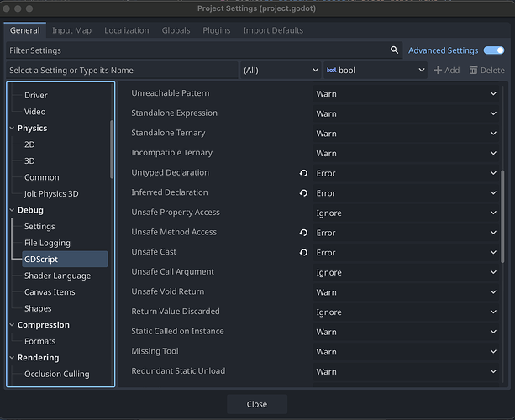Image resolution: width=515 pixels, height=420 pixels.
Task: Reset Untyped Declaration to default value
Action: [303, 173]
